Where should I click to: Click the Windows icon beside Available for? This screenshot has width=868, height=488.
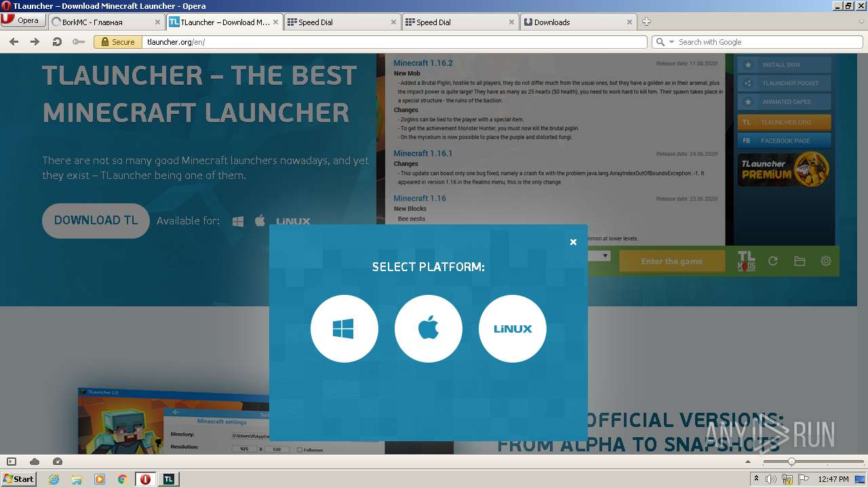pos(237,221)
